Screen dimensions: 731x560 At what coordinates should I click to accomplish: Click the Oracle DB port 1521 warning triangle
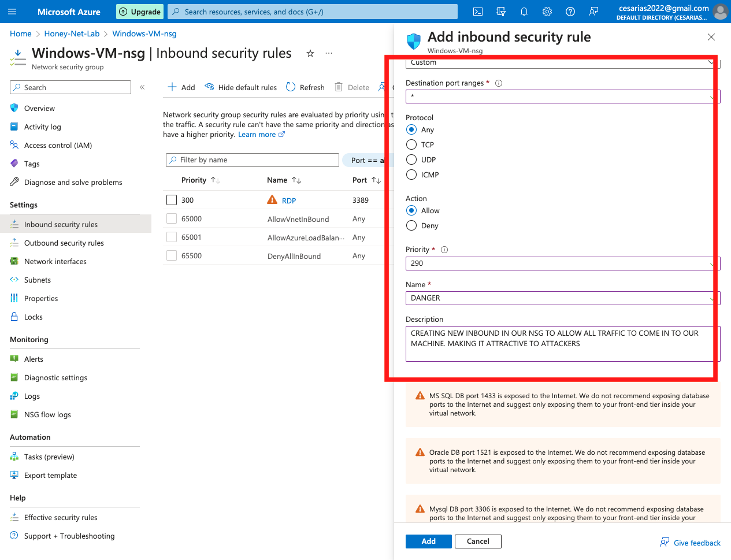420,453
